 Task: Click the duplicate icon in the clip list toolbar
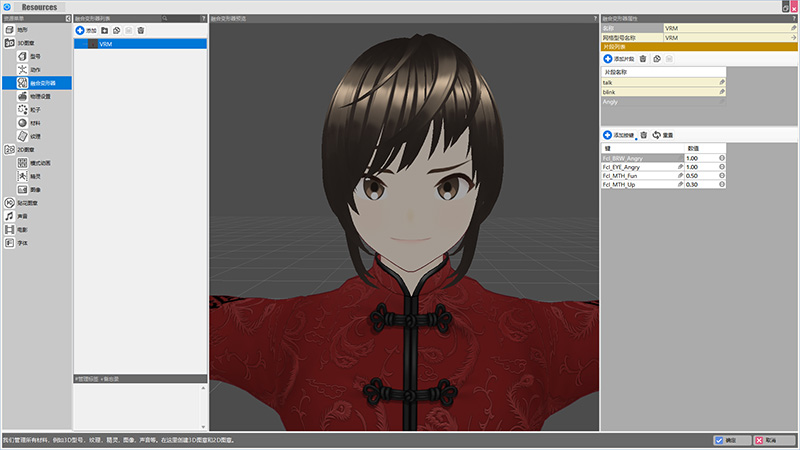(656, 60)
